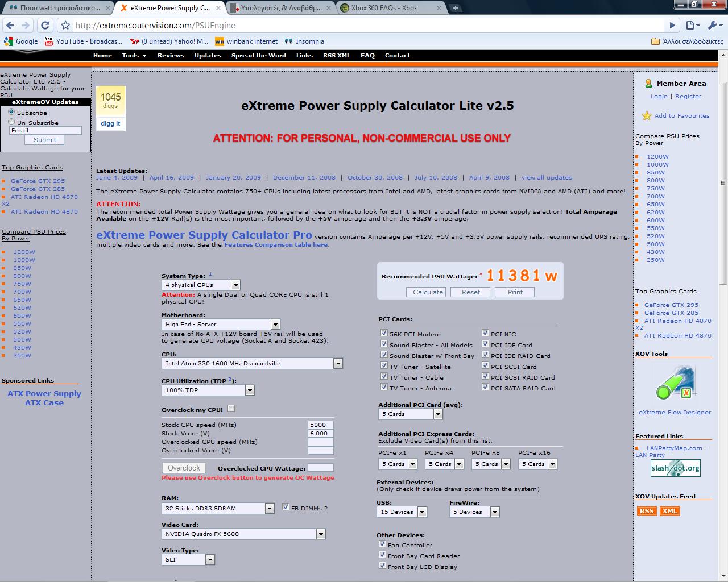This screenshot has width=728, height=582.
Task: Open the browser page menu icon
Action: tap(692, 25)
